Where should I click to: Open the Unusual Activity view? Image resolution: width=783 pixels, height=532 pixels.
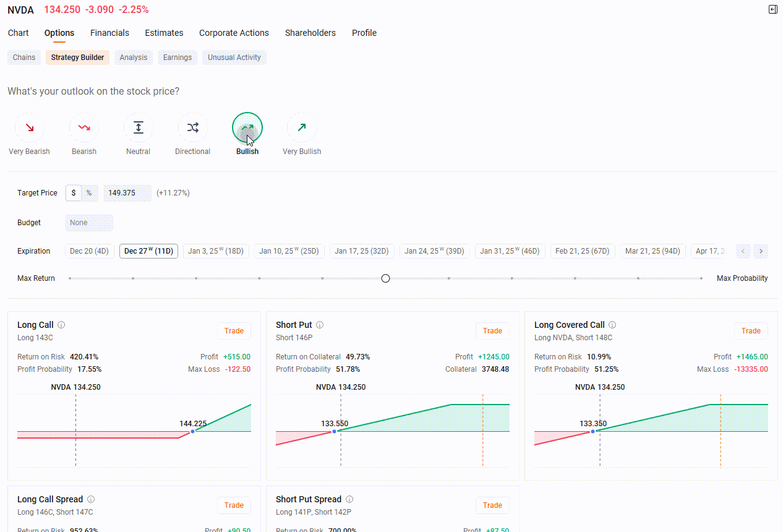point(234,57)
